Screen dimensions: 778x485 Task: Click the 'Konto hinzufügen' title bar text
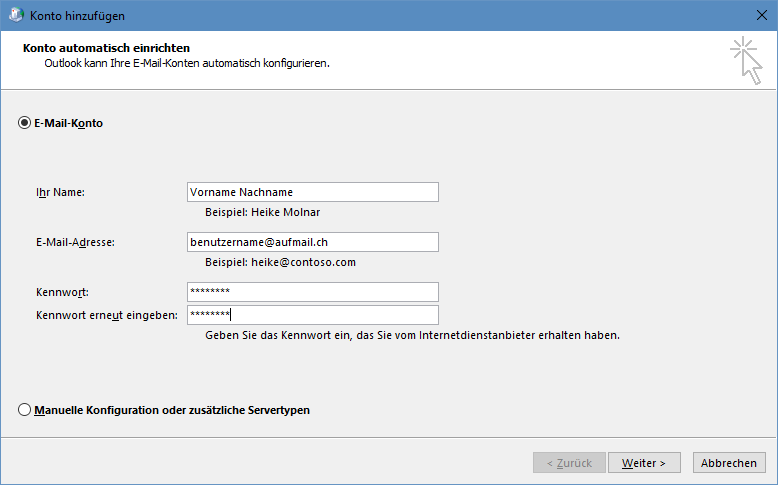click(77, 15)
